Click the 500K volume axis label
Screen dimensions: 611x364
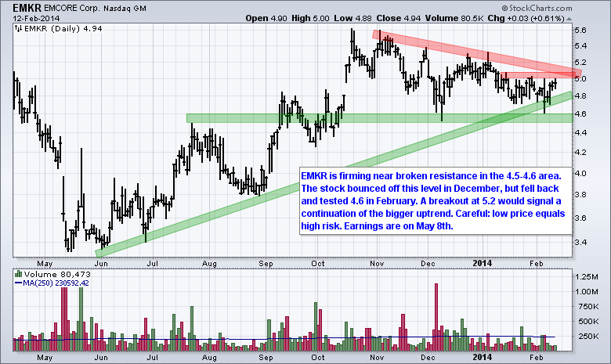tap(587, 322)
